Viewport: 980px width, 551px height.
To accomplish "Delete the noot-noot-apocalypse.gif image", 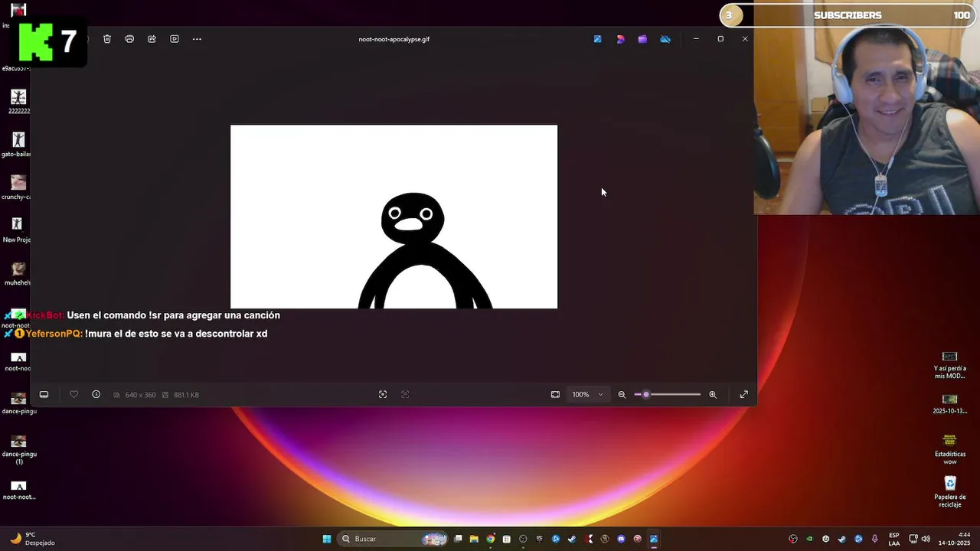I will (x=107, y=39).
